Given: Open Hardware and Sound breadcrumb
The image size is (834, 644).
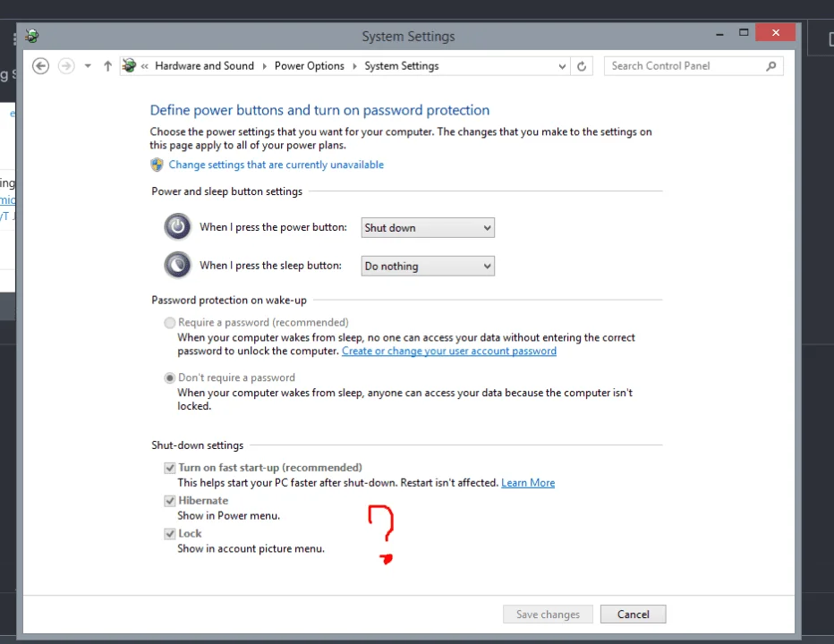Looking at the screenshot, I should (x=204, y=66).
